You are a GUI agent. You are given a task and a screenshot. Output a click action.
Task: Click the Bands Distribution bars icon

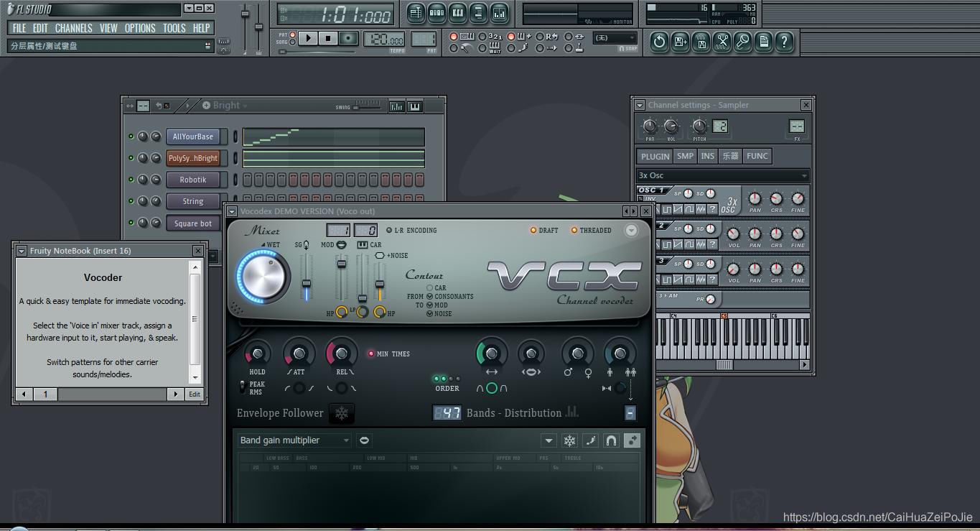coord(572,412)
